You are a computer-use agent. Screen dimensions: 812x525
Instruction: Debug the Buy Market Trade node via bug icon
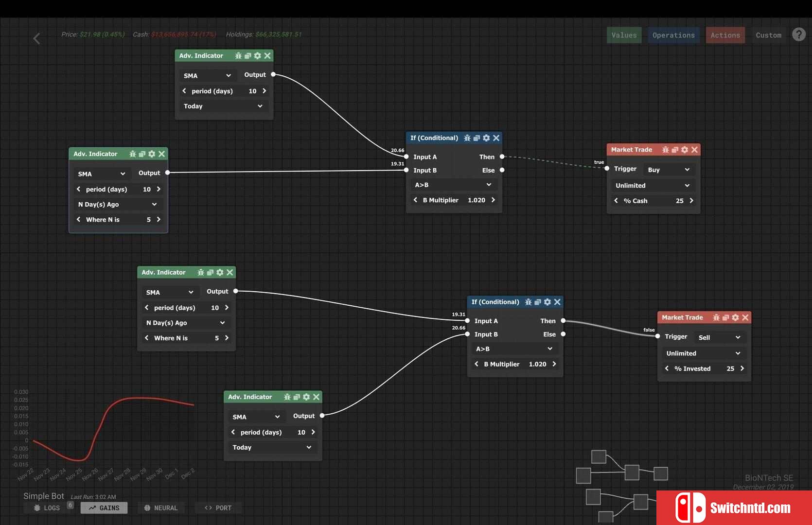click(665, 150)
